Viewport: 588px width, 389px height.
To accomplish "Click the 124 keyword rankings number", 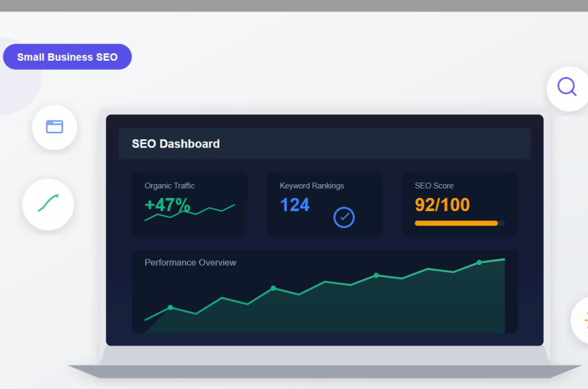I will click(295, 205).
